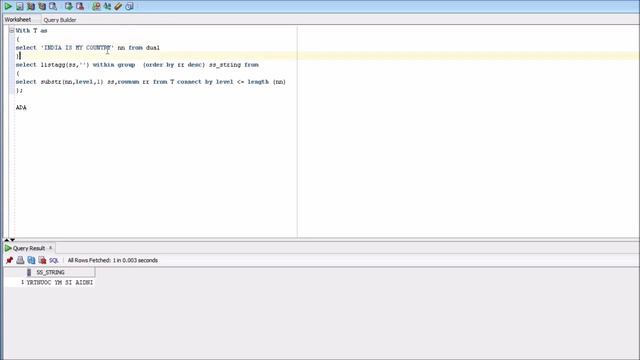Screen dimensions: 640x360
Task: Click the Run Script toolbar icon
Action: [20, 6]
